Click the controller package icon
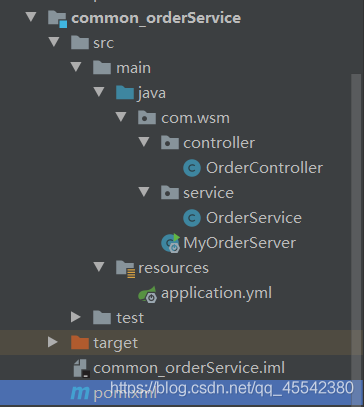Image resolution: width=364 pixels, height=407 pixels. tap(170, 143)
